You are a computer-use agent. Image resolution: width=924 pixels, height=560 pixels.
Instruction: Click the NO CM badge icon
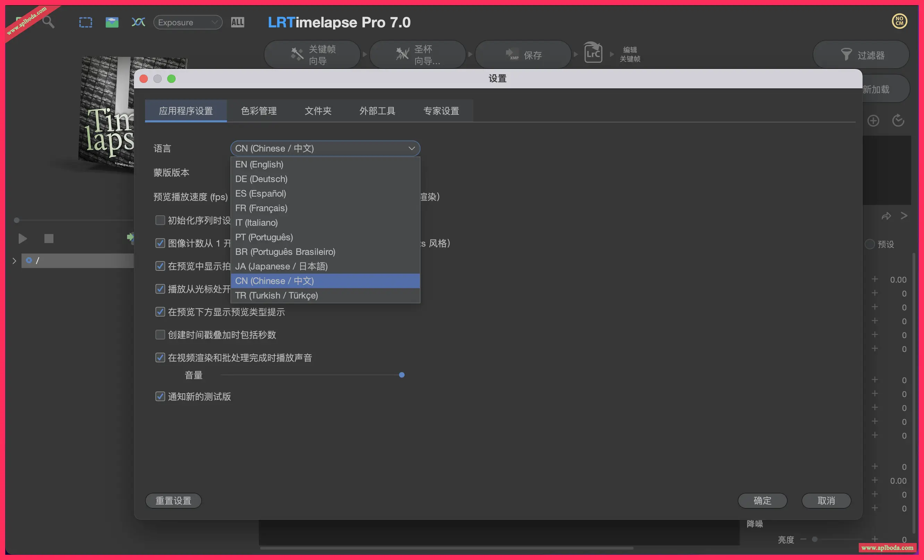pos(899,21)
